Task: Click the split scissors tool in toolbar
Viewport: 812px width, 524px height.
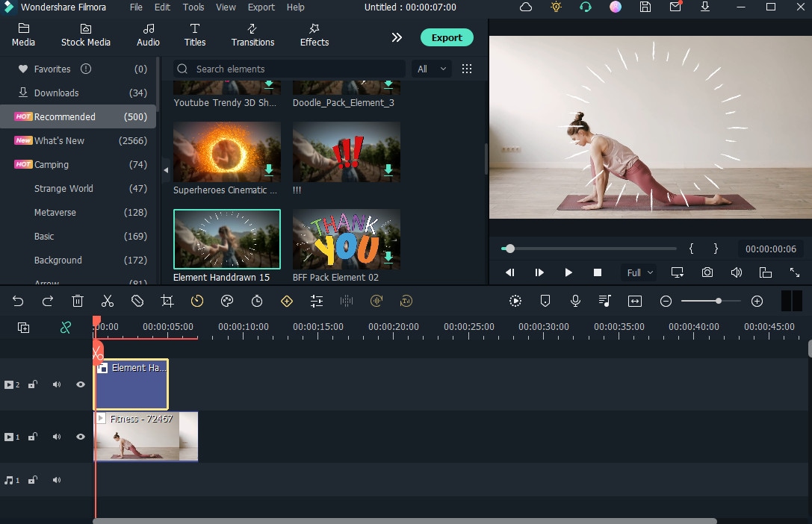Action: click(108, 301)
